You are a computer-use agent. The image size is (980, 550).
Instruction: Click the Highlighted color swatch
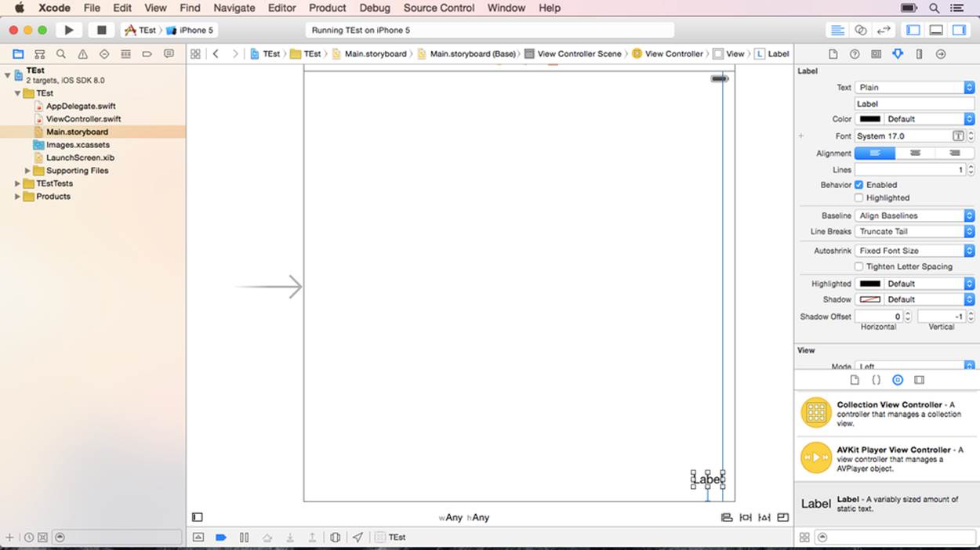(x=869, y=284)
